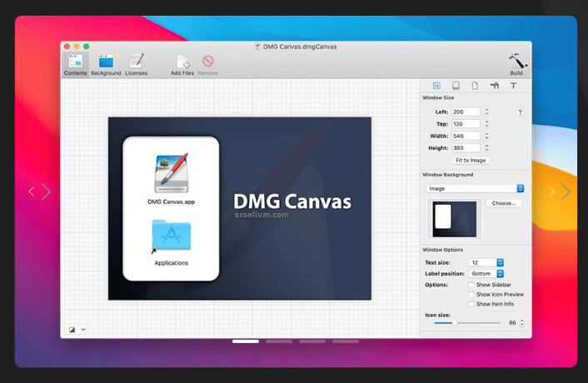The height and width of the screenshot is (383, 588).
Task: Click the canvas display mode icon bottom-left
Action: tap(72, 330)
